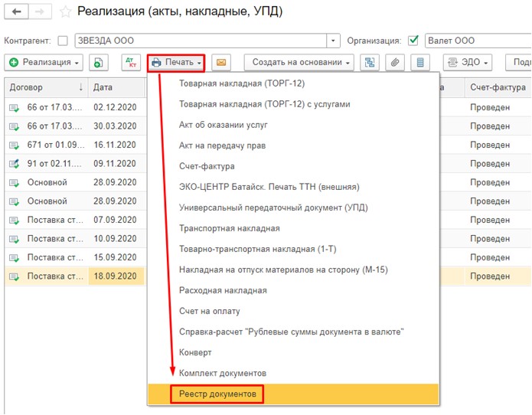The height and width of the screenshot is (415, 532).
Task: Open the ЭДО dropdown
Action: (x=468, y=63)
